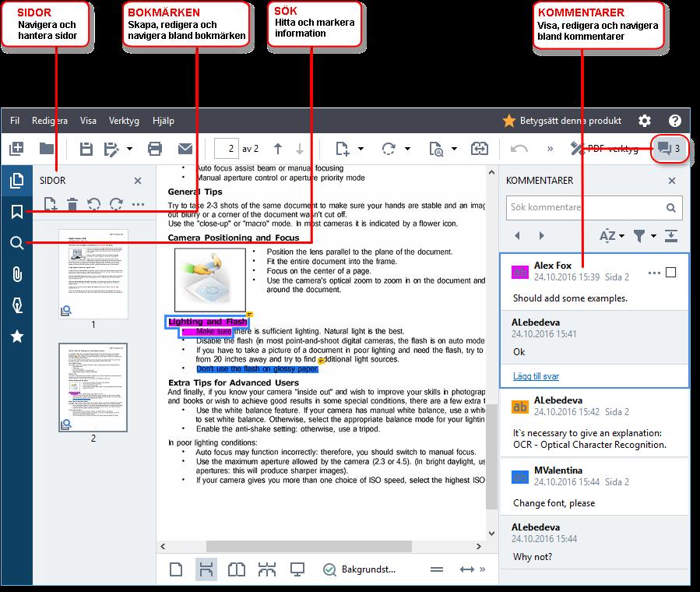Click the Save As pencil icon
This screenshot has height=592, width=700.
tap(111, 149)
